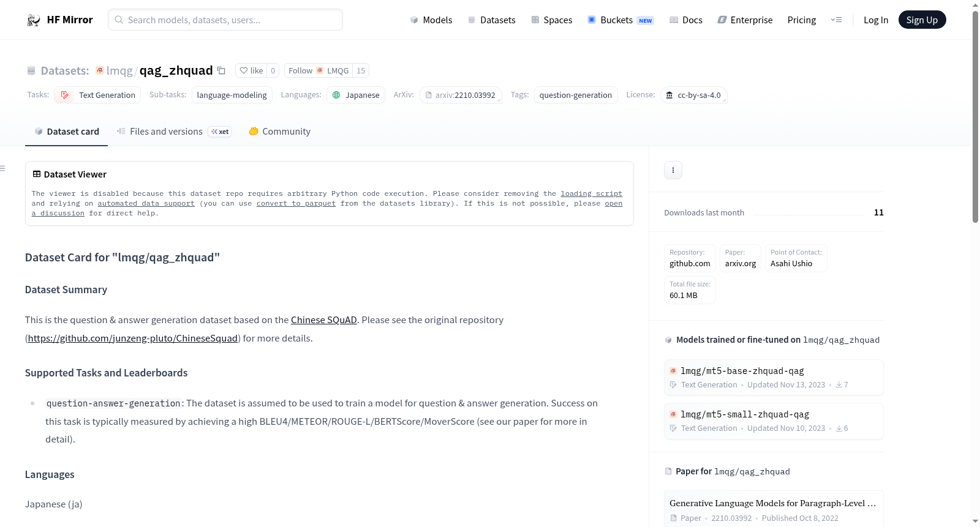980x527 pixels.
Task: Click the heart like button
Action: (x=251, y=71)
